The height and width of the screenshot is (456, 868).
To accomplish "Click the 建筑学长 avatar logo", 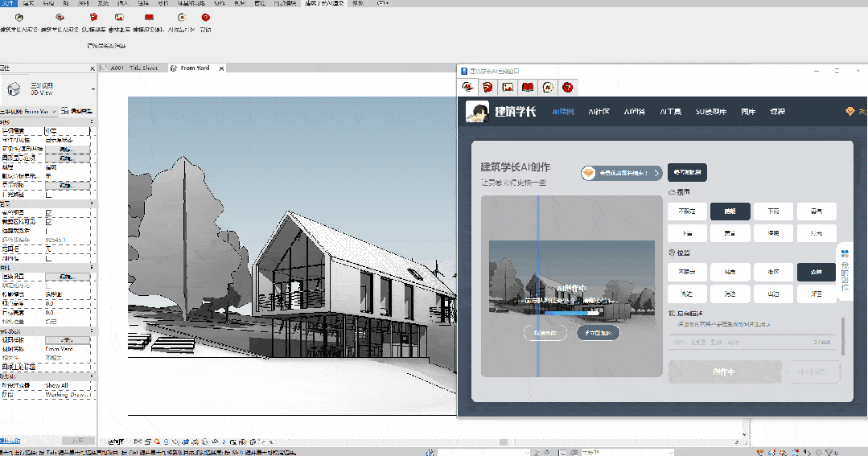I will click(x=477, y=112).
